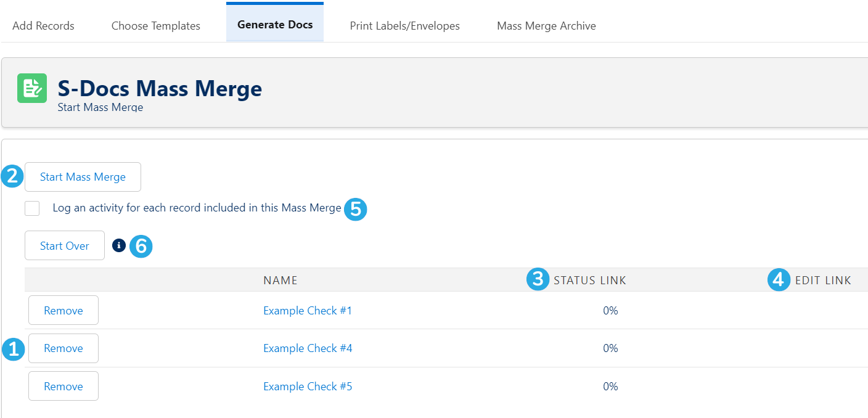
Task: Click the 0% status of Example Check #5
Action: click(x=610, y=387)
